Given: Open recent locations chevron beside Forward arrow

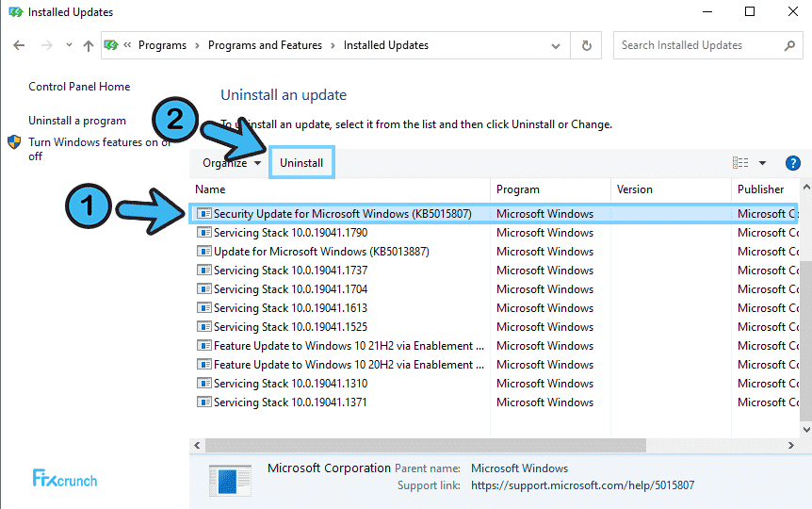Looking at the screenshot, I should pyautogui.click(x=69, y=45).
